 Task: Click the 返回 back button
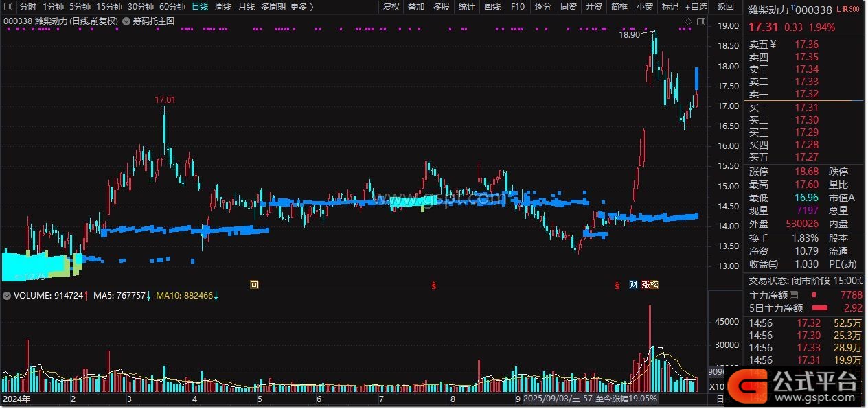[x=726, y=7]
